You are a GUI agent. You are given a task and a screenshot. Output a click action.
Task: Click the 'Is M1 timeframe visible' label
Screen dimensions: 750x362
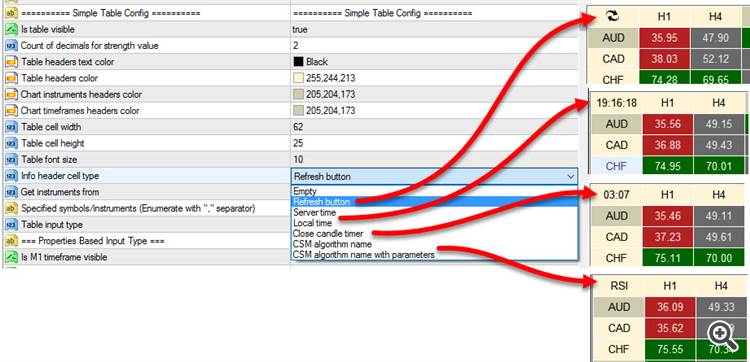click(64, 257)
